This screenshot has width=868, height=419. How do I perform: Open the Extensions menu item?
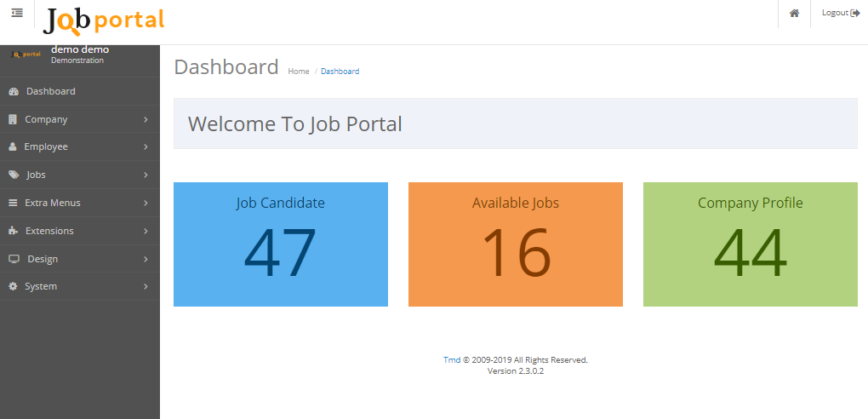[x=49, y=231]
